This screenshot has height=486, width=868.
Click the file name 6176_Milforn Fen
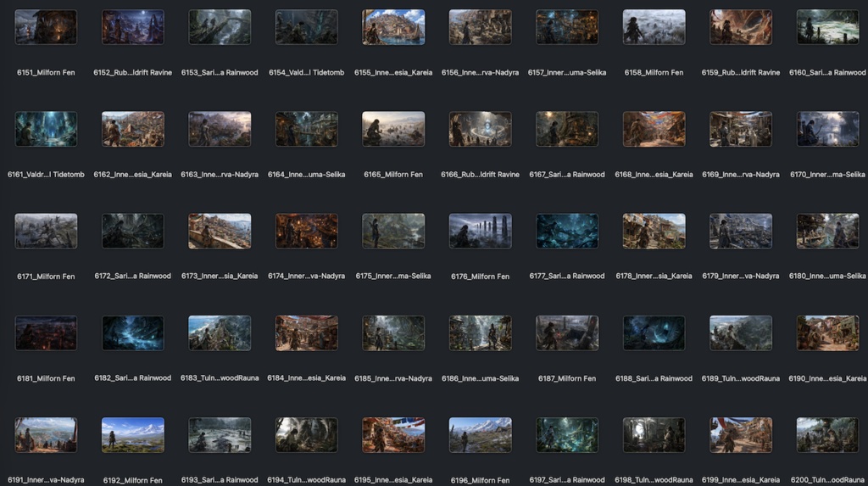click(480, 277)
